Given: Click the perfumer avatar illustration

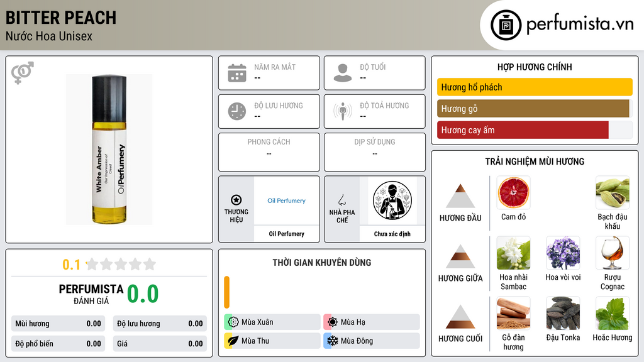Looking at the screenshot, I should (x=392, y=200).
